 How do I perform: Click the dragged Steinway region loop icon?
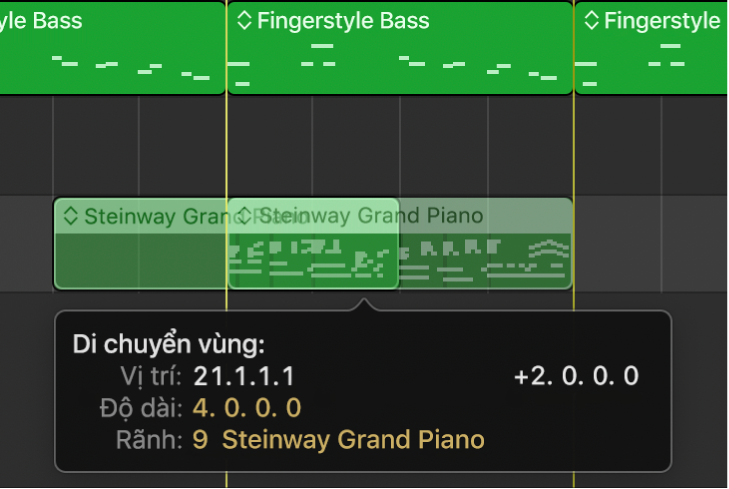pyautogui.click(x=245, y=216)
